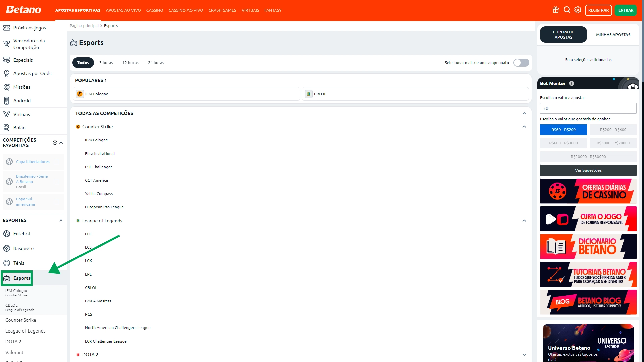Collapse the League of Legends competitions list
Viewport: 644px width, 362px height.
click(524, 221)
